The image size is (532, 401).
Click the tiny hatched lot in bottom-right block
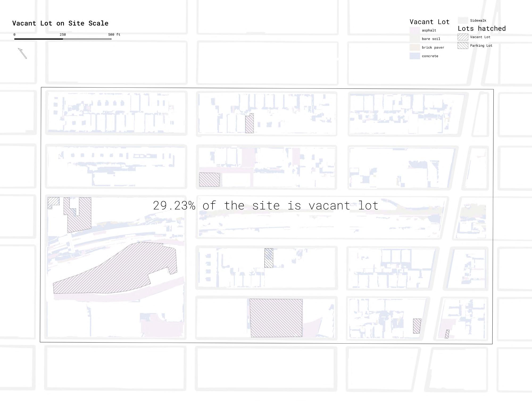click(447, 334)
